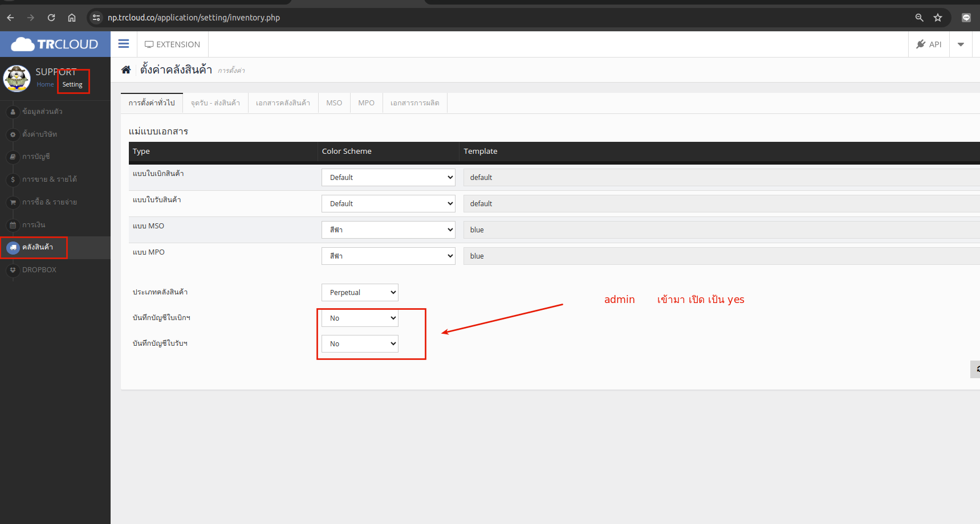This screenshot has width=980, height=524.
Task: Click the Home link under SUPPORT
Action: click(x=45, y=84)
